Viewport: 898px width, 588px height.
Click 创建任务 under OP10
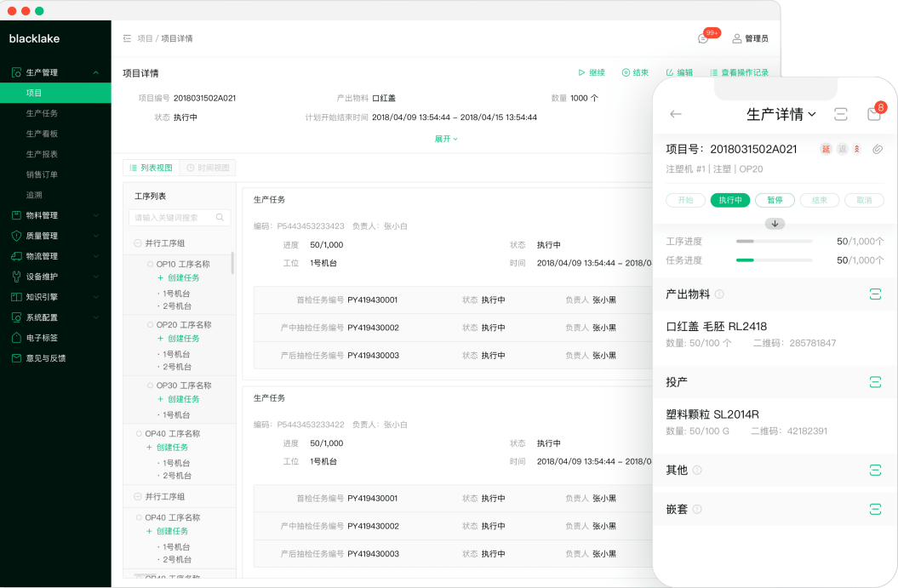pyautogui.click(x=179, y=277)
